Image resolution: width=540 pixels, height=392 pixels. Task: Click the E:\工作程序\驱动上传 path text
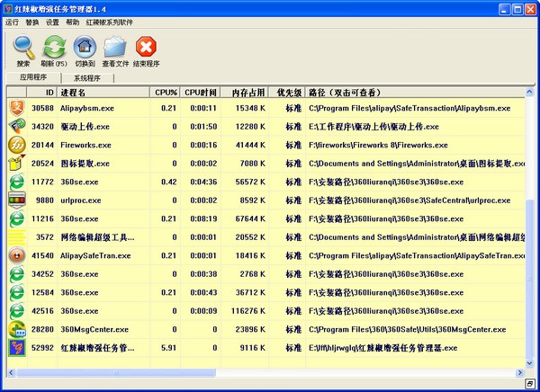(373, 127)
